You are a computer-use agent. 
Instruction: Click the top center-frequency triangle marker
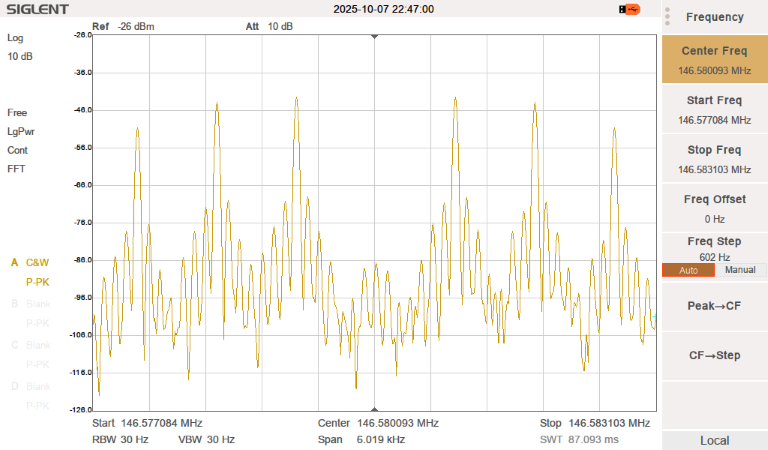374,36
